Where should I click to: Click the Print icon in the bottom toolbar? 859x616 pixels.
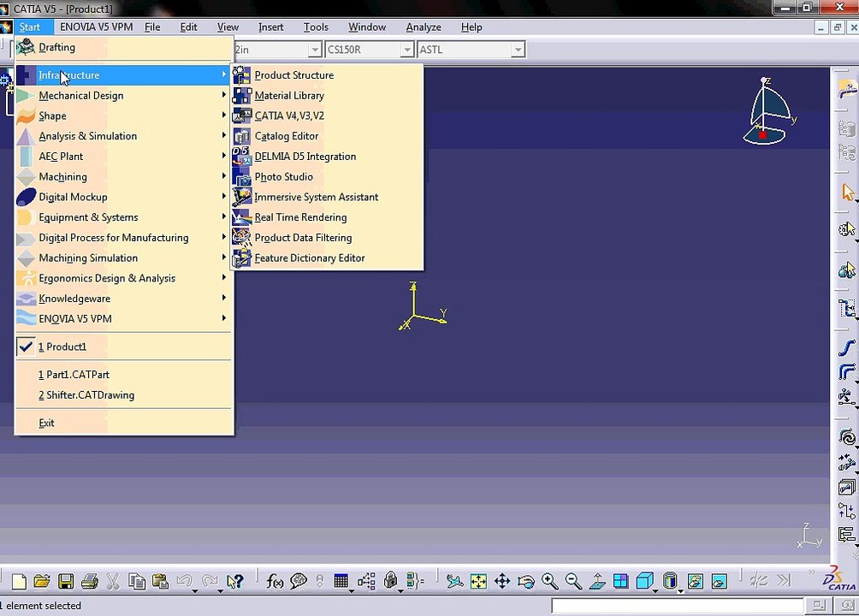click(x=89, y=581)
